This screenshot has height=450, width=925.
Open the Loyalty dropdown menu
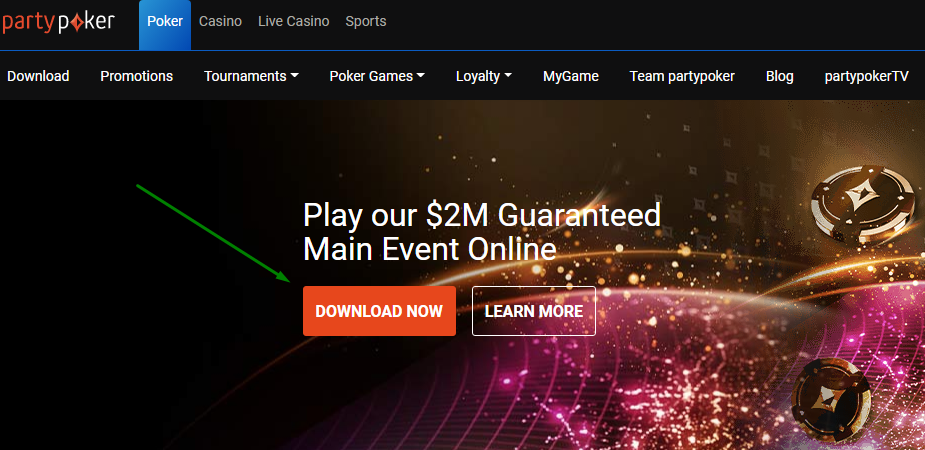pyautogui.click(x=484, y=76)
